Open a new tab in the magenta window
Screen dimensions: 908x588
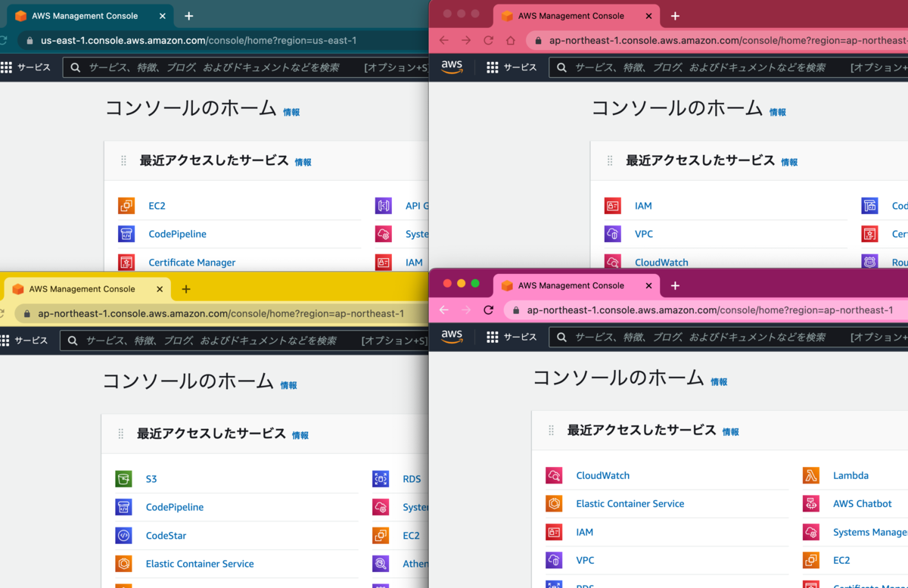[675, 285]
